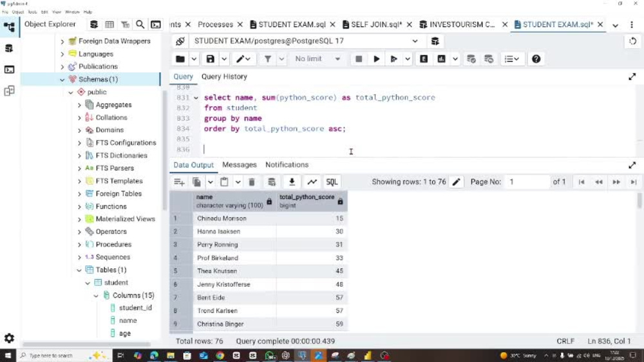
Task: Open the macros list icon
Action: point(512,59)
